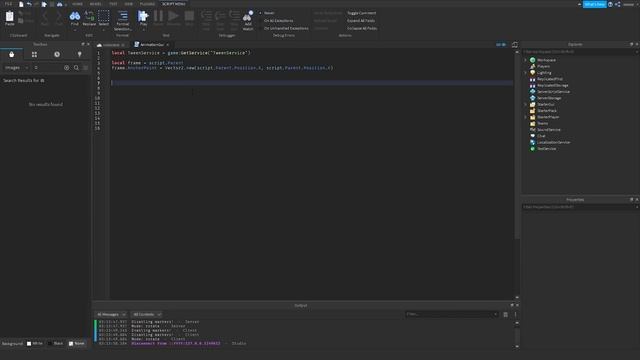
Task: Click the SoundService icon in Explorer
Action: (532, 129)
